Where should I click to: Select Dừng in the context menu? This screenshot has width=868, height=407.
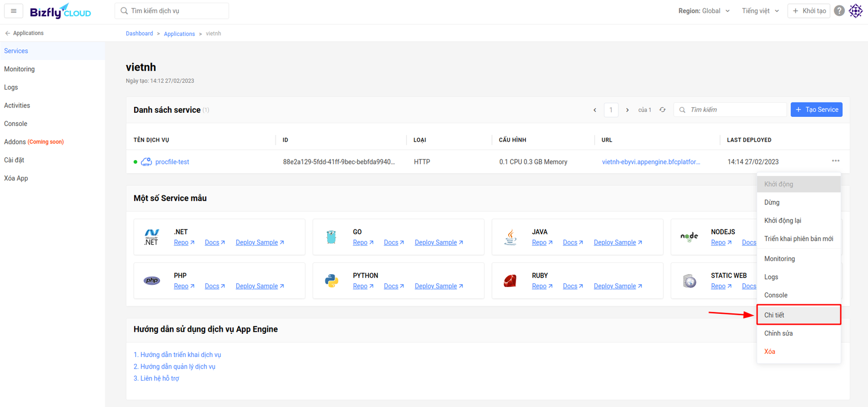point(799,202)
